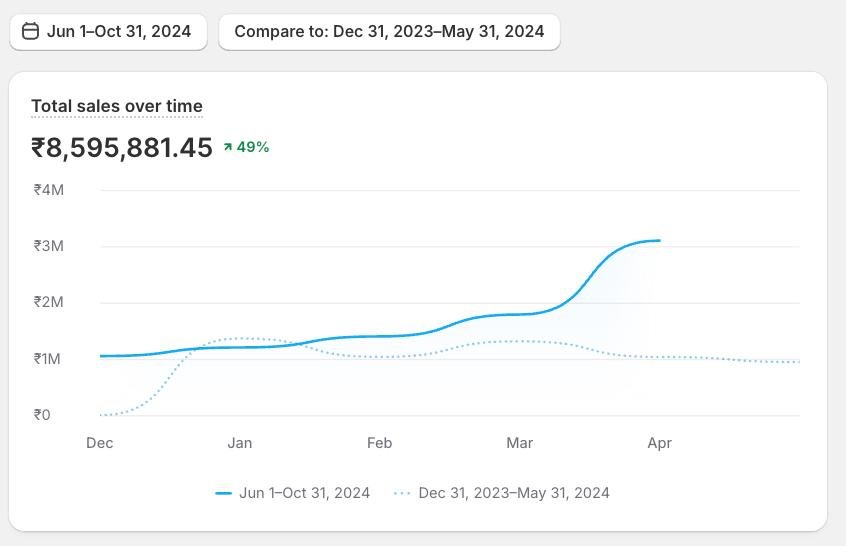Open the Jun 1–Oct 31, 2024 date picker
This screenshot has height=546, width=846.
click(x=108, y=31)
